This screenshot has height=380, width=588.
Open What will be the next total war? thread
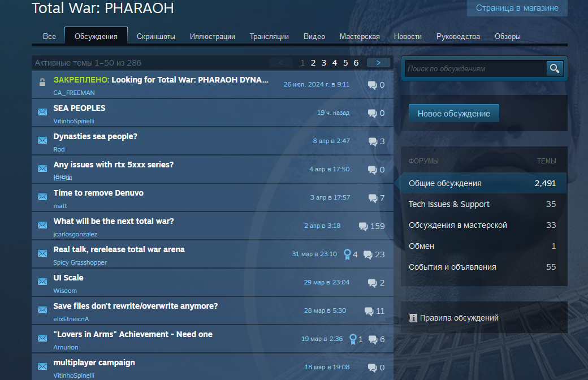click(x=114, y=221)
